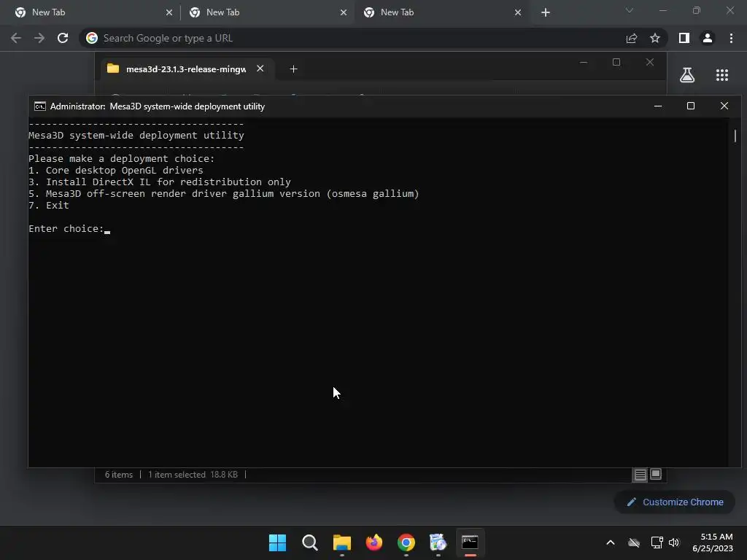
Task: Reload the Chrome page
Action: pos(63,38)
